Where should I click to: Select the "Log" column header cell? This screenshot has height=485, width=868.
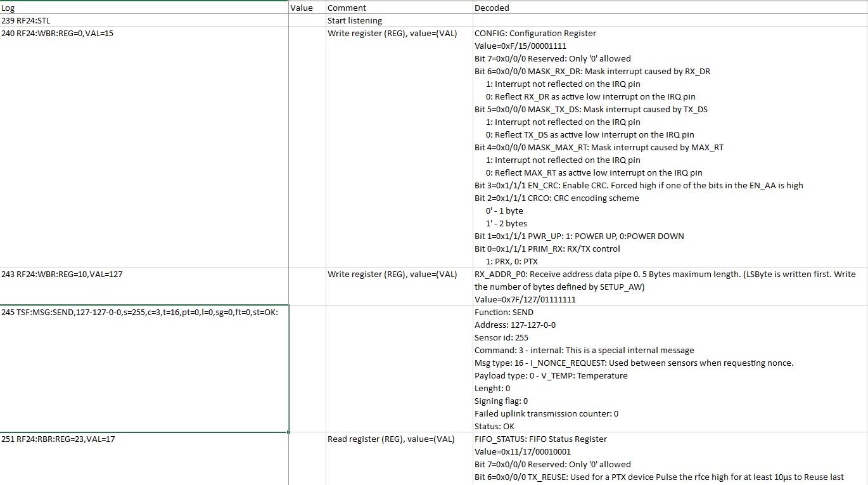click(x=144, y=8)
